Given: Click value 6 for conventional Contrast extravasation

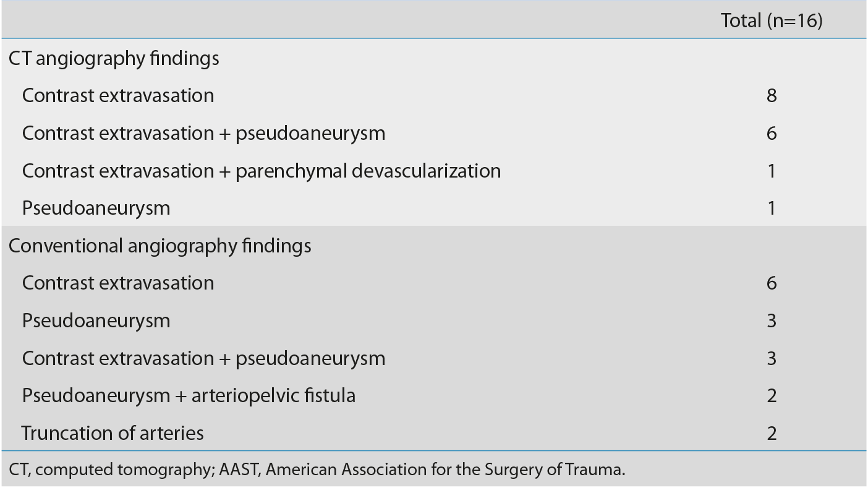Looking at the screenshot, I should pos(772,283).
